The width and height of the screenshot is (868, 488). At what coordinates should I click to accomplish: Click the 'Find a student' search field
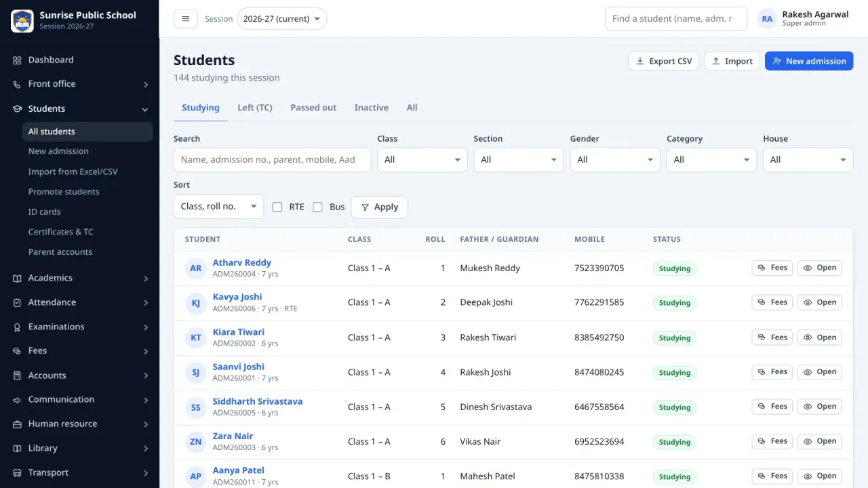coord(676,19)
